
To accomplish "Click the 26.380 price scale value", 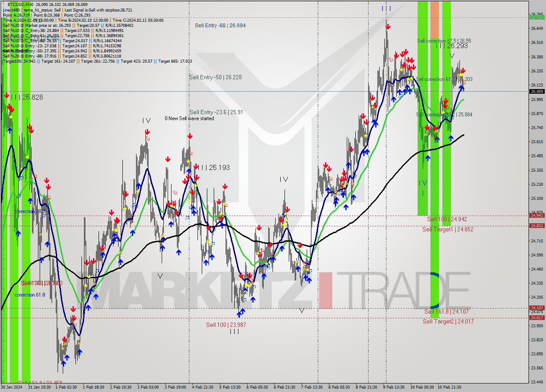I will tap(537, 57).
